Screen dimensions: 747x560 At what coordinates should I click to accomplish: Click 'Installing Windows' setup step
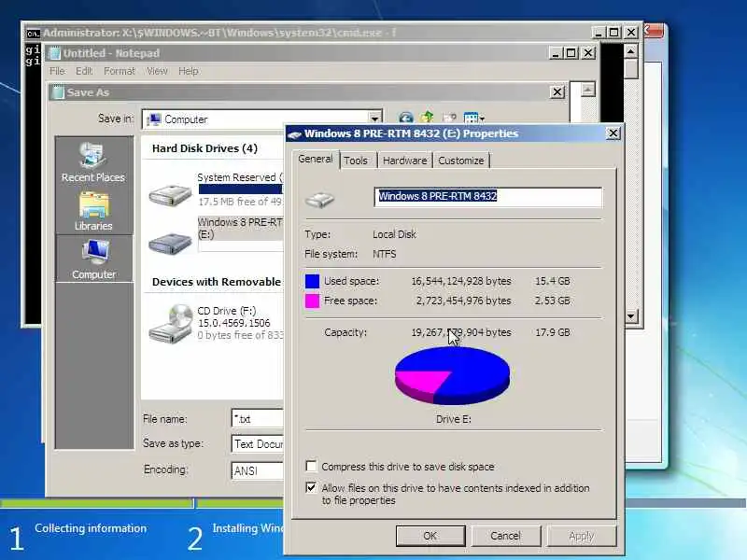click(x=248, y=528)
